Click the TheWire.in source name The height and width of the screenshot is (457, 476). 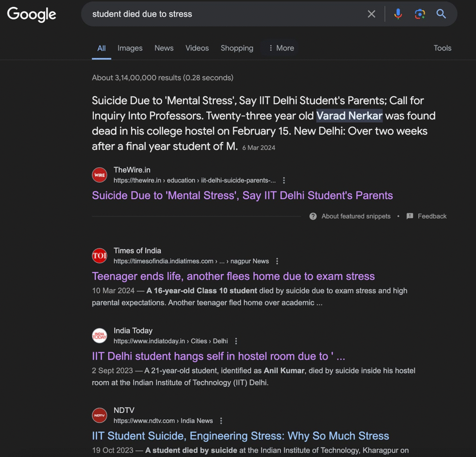coord(132,170)
